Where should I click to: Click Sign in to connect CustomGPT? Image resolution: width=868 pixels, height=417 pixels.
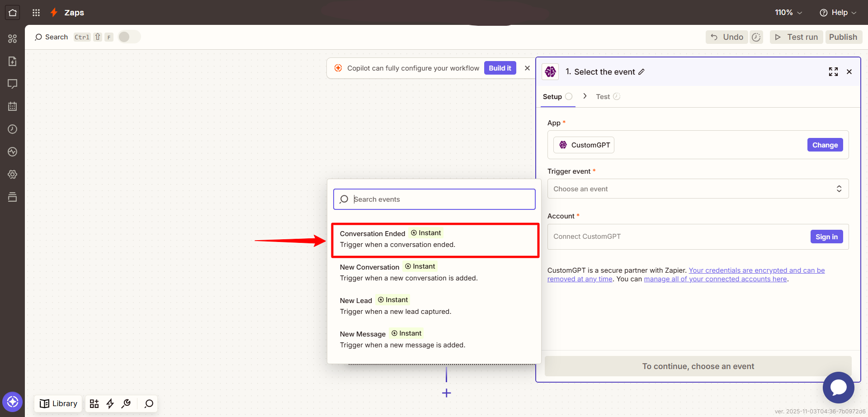826,237
